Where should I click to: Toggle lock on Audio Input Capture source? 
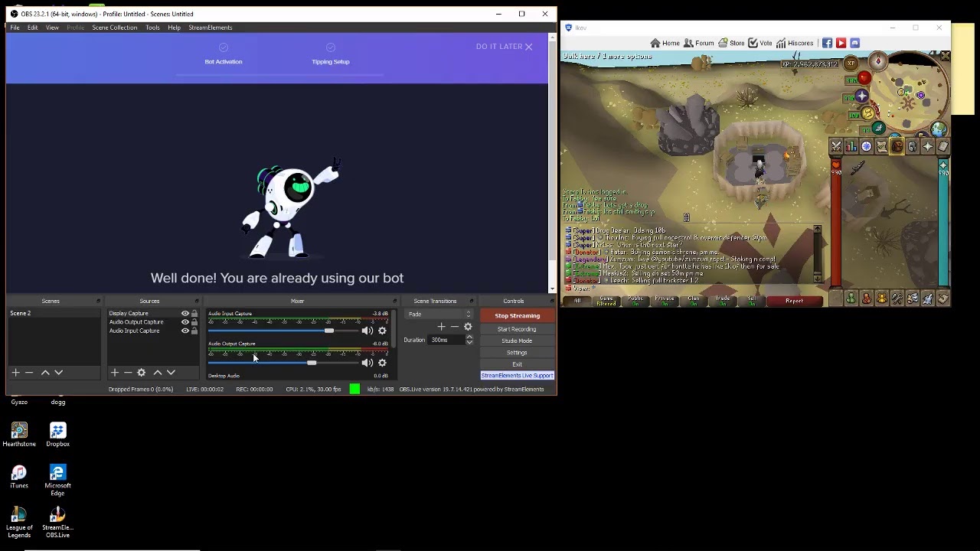(x=194, y=331)
